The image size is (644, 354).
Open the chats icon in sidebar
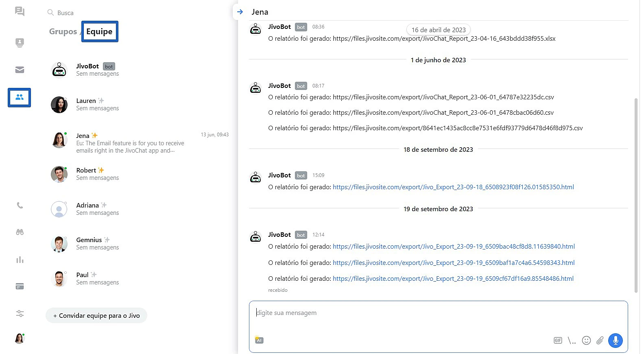pyautogui.click(x=20, y=11)
